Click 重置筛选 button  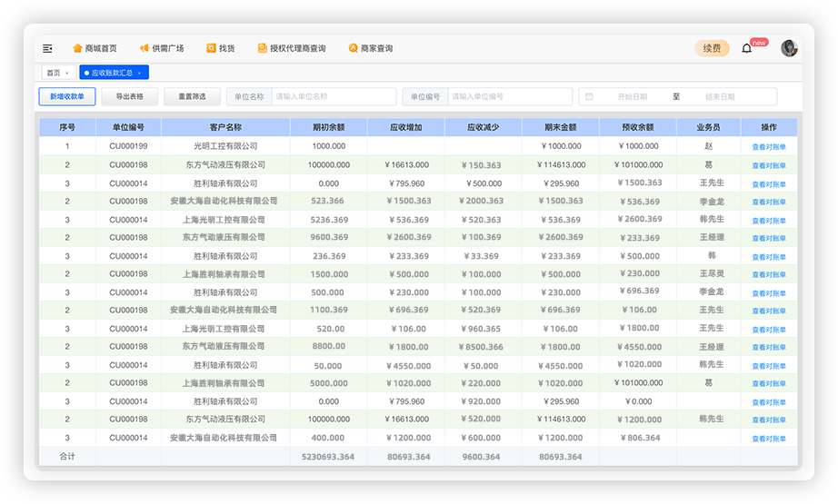(x=192, y=96)
